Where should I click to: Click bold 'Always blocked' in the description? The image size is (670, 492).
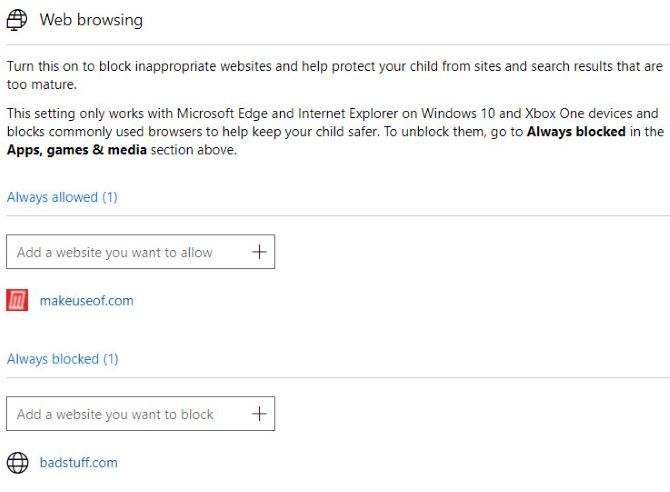coord(576,132)
